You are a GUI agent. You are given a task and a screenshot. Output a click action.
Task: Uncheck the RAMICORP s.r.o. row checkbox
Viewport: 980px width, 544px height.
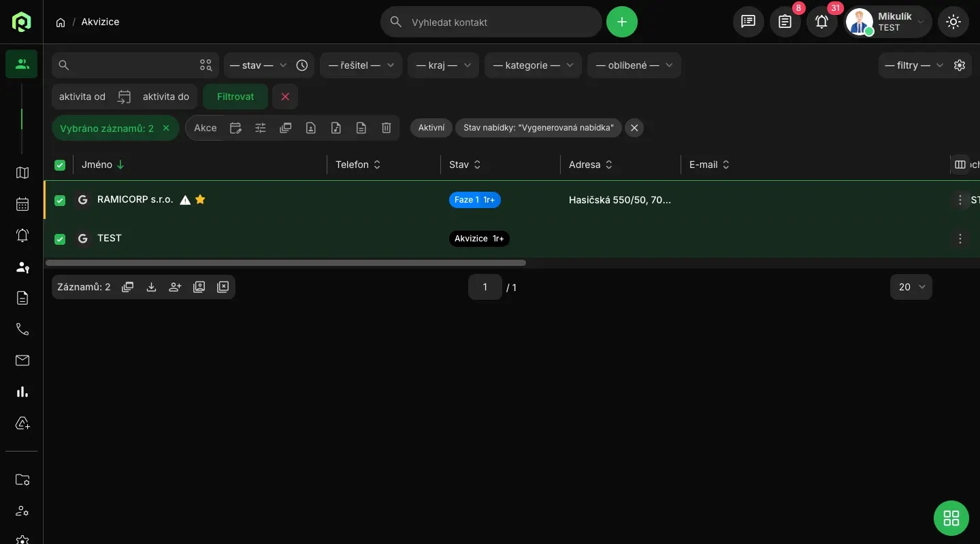(60, 200)
